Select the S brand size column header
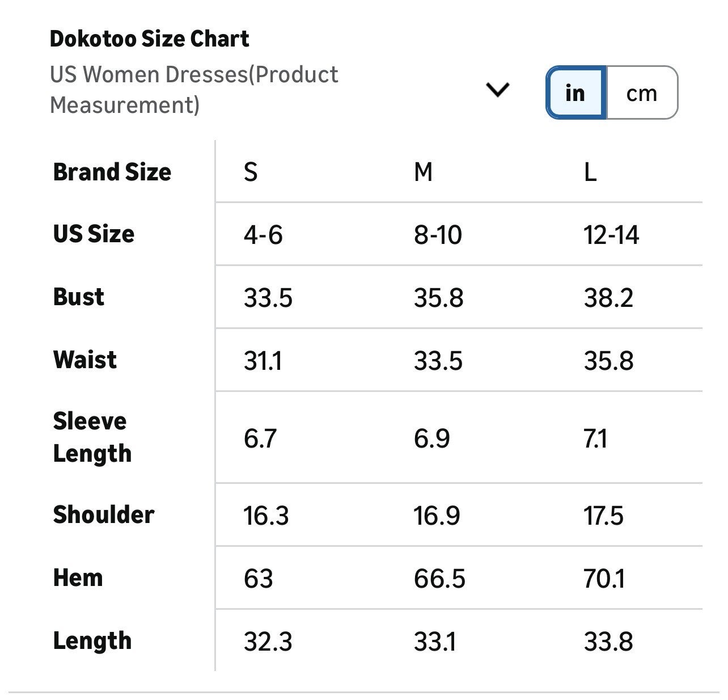Screen dimensions: 728x700 [251, 172]
